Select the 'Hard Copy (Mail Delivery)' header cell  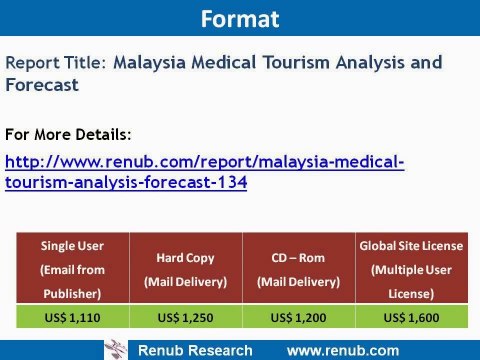click(x=186, y=268)
